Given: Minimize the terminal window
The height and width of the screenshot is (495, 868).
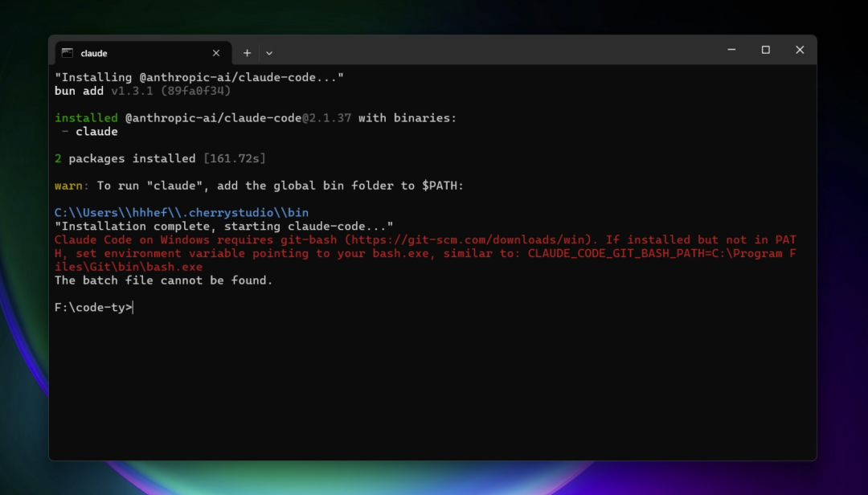Looking at the screenshot, I should 731,50.
